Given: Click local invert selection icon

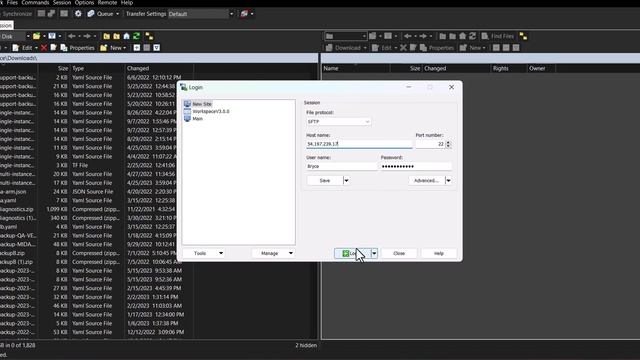Looking at the screenshot, I should point(157,48).
